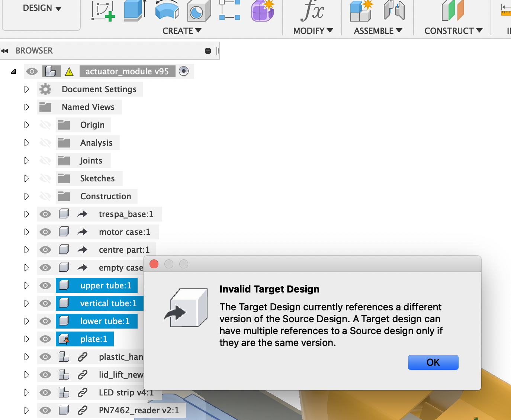Screen dimensions: 511x420
Task: Select LED strip v4:1 row
Action: click(x=100, y=392)
